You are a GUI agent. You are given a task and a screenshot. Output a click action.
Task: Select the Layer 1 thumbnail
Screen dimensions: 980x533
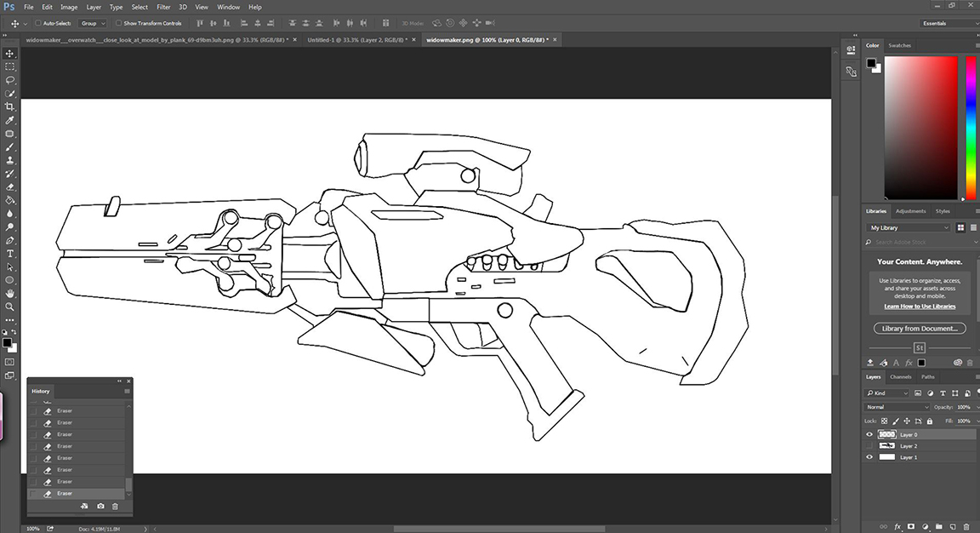[x=887, y=457]
